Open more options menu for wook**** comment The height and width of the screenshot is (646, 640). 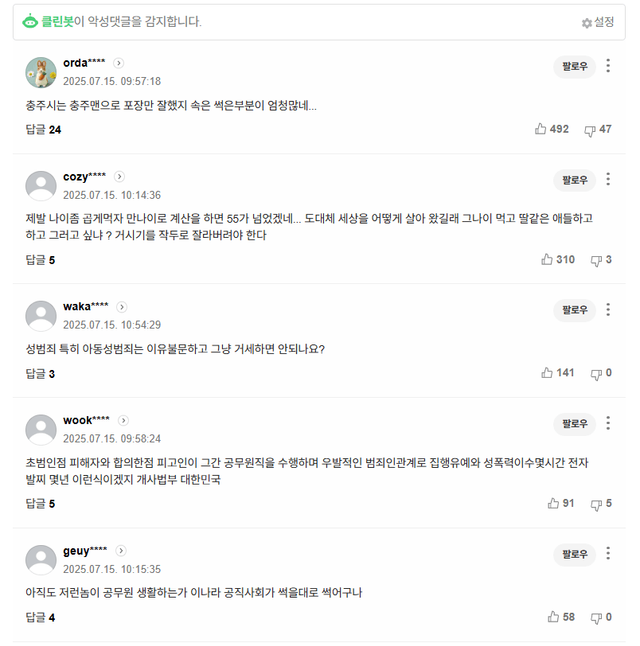[x=608, y=424]
